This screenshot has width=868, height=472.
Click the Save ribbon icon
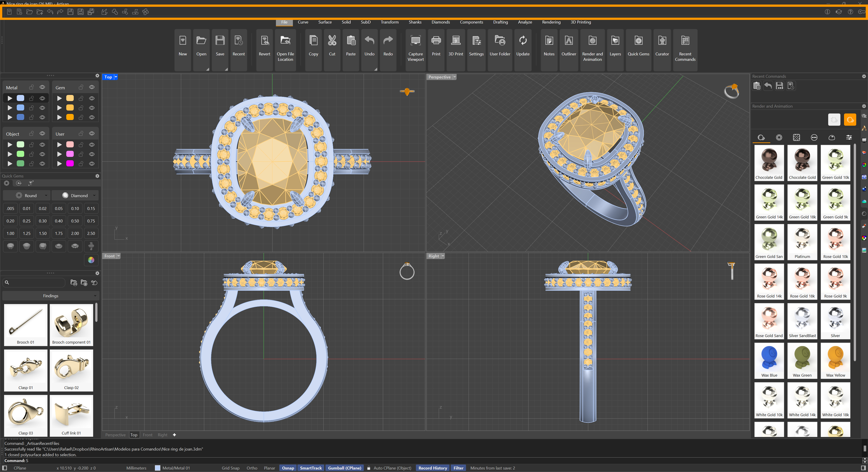pyautogui.click(x=220, y=41)
